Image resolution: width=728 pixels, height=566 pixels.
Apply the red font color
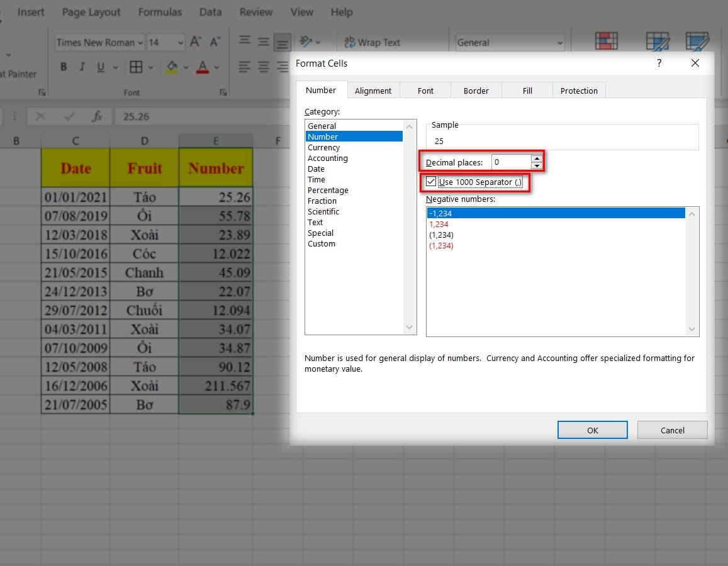[x=203, y=67]
